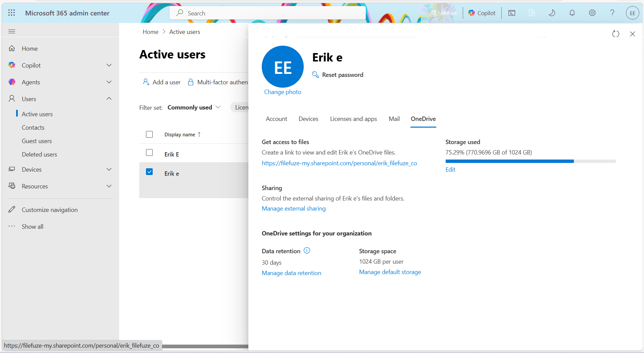The image size is (644, 353).
Task: Click Microsoft 365 admin center title
Action: pos(67,13)
